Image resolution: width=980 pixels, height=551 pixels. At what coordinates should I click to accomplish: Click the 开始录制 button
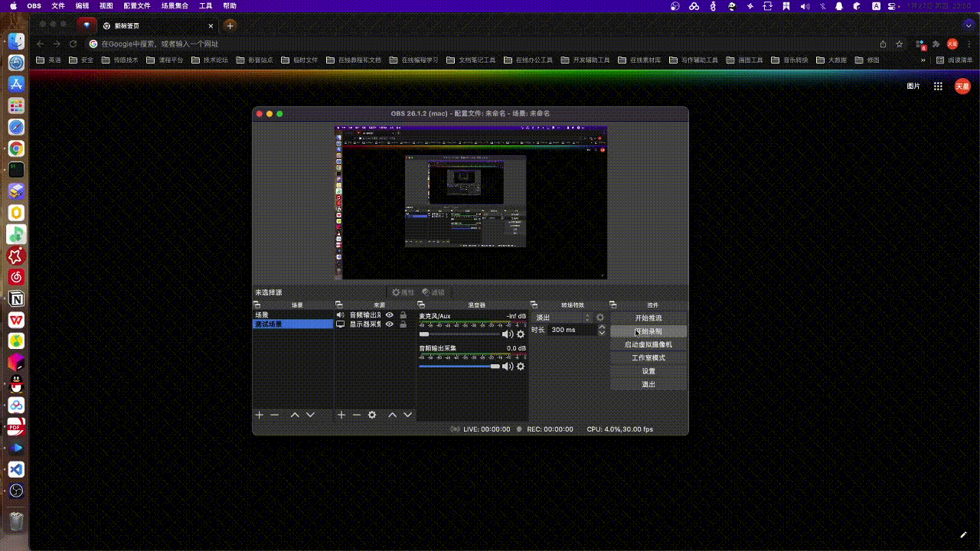(648, 331)
